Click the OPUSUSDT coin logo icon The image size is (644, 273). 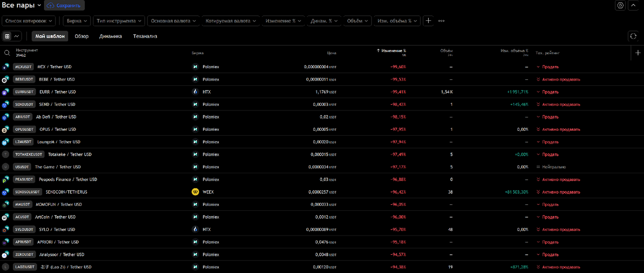(6, 129)
